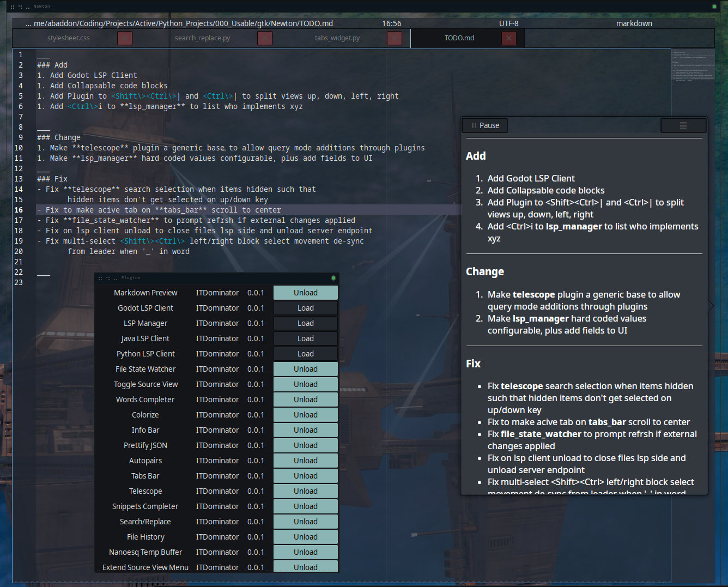Viewport: 728px width, 587px height.
Task: Click the green indicator at top right of Newton
Action: point(714,6)
